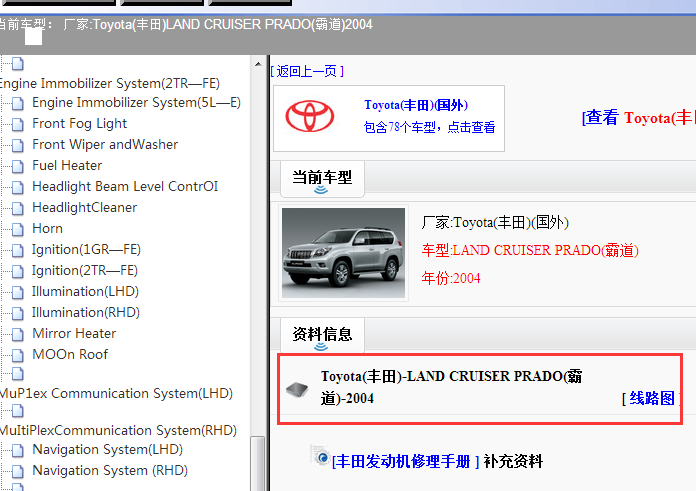
Task: Click document icon beside Ignition(2TR—FE)
Action: 18,271
